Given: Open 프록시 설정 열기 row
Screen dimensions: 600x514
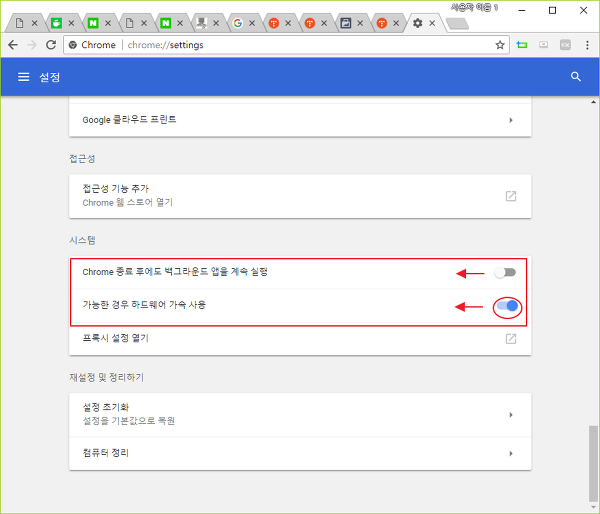Looking at the screenshot, I should pos(300,339).
